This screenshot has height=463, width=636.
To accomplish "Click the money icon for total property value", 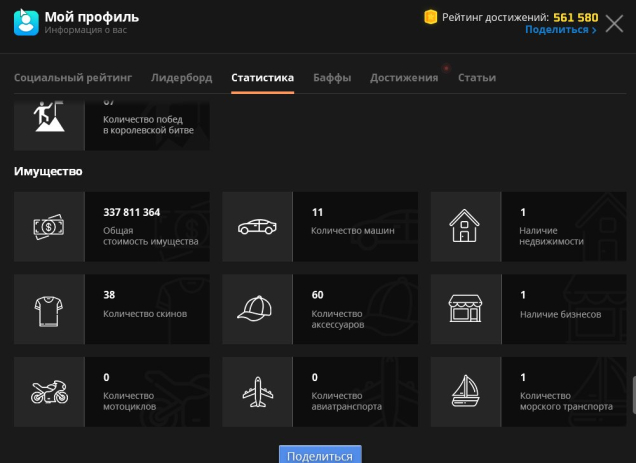I will point(49,227).
